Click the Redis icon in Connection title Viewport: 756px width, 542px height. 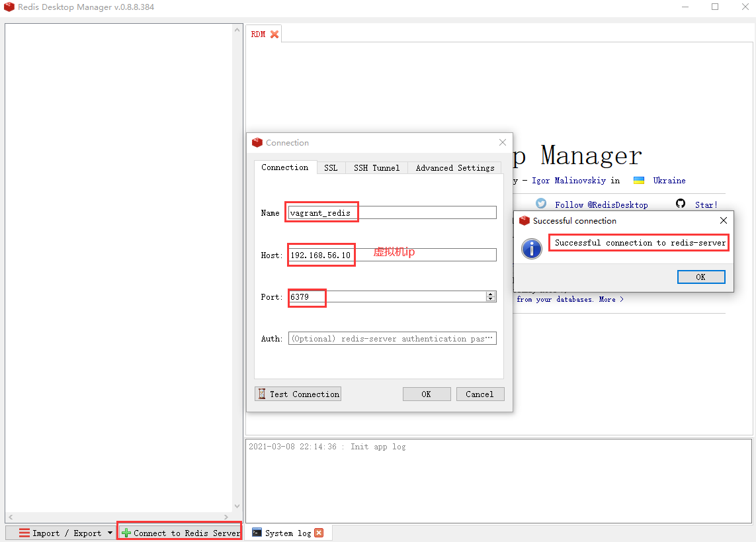[257, 142]
